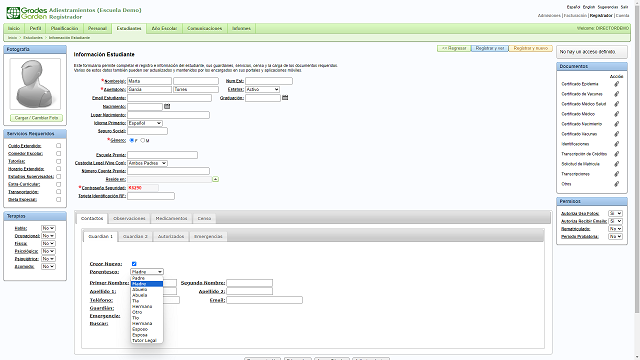640x360 pixels.
Task: Open Ocupacional therapy dropdown
Action: pyautogui.click(x=48, y=236)
